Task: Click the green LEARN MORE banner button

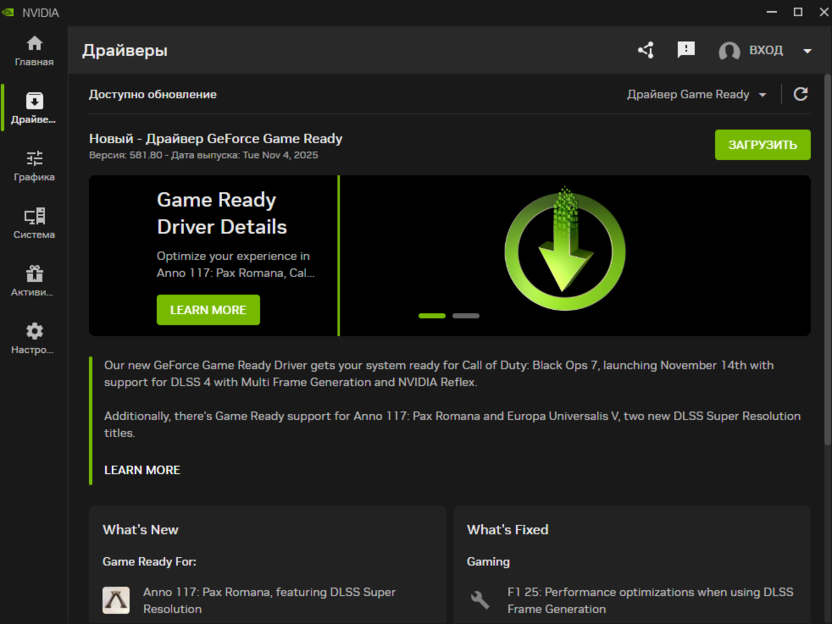Action: pyautogui.click(x=208, y=310)
